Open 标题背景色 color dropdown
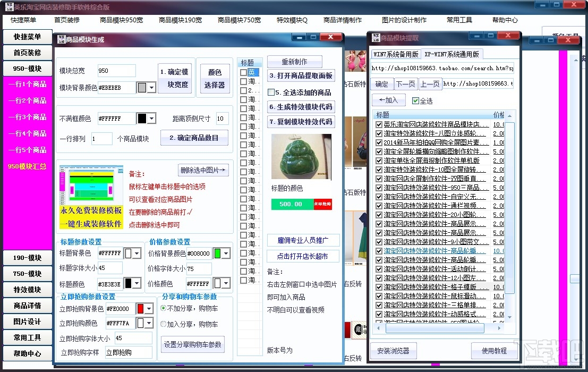 tap(137, 253)
